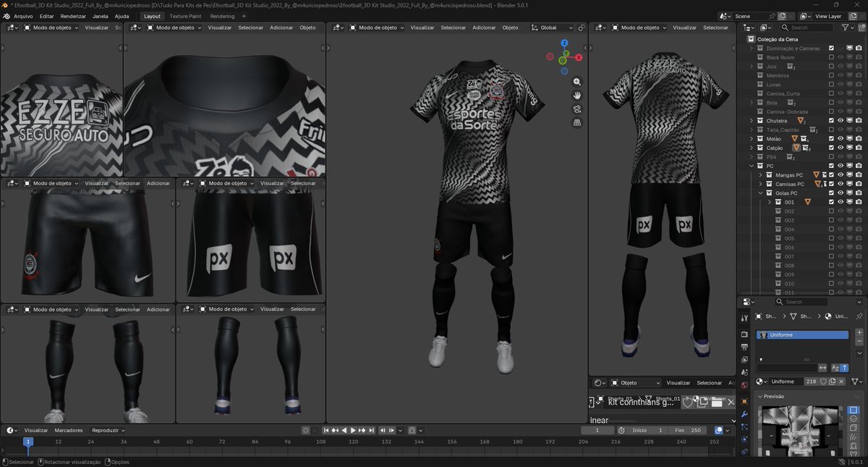Open the Output properties tab
Viewport: 868px width, 467px height.
(744, 347)
